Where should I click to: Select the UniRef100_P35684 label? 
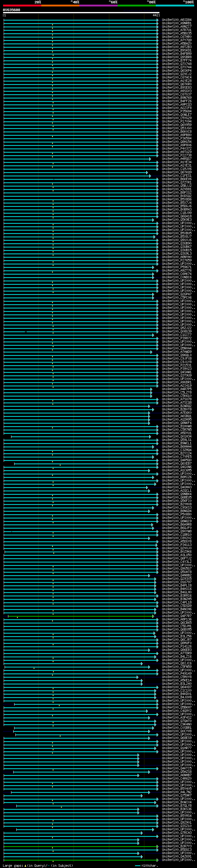click(176, 111)
